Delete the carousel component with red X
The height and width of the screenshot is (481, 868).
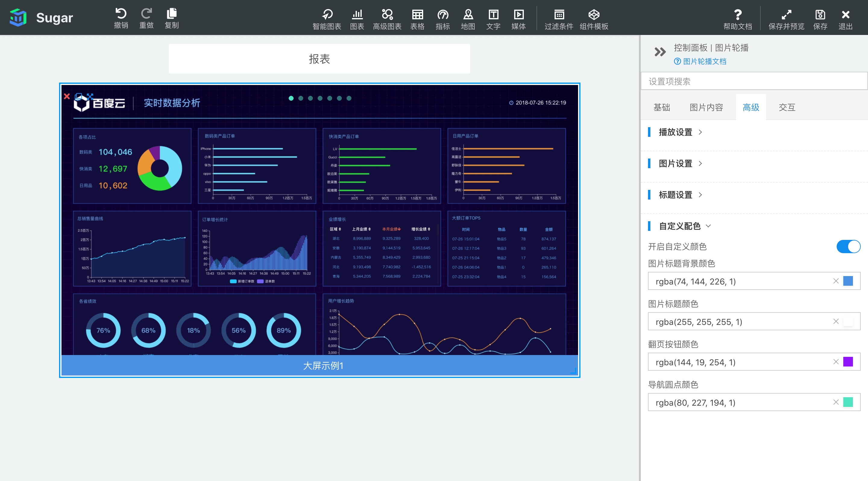pyautogui.click(x=67, y=97)
